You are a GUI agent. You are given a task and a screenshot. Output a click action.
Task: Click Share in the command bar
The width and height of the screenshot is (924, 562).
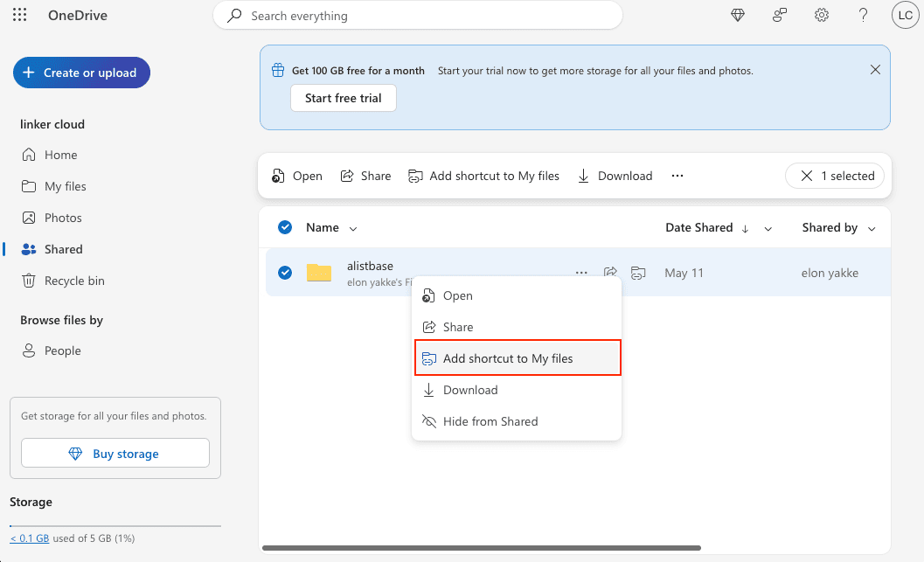click(366, 177)
